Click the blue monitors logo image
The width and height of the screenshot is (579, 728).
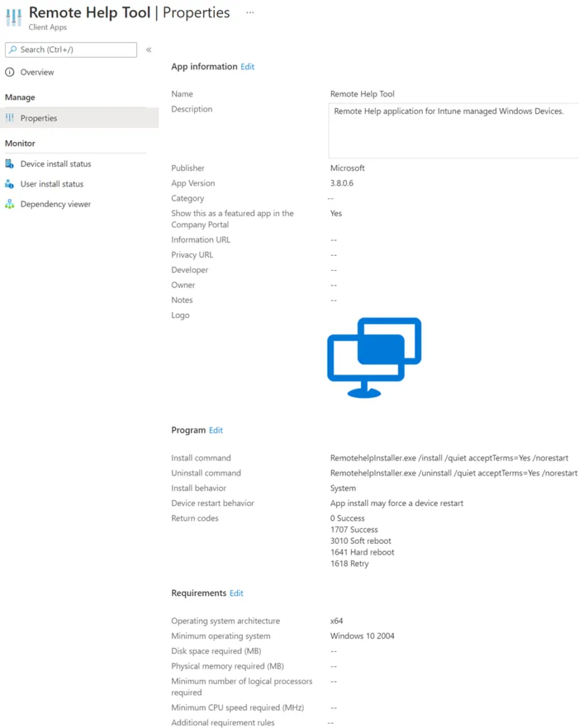tap(374, 358)
